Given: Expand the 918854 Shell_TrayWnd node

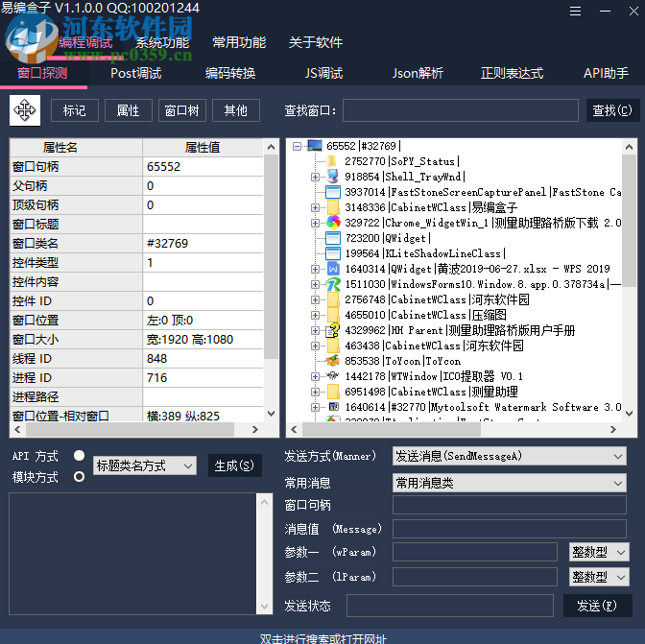Looking at the screenshot, I should [315, 177].
